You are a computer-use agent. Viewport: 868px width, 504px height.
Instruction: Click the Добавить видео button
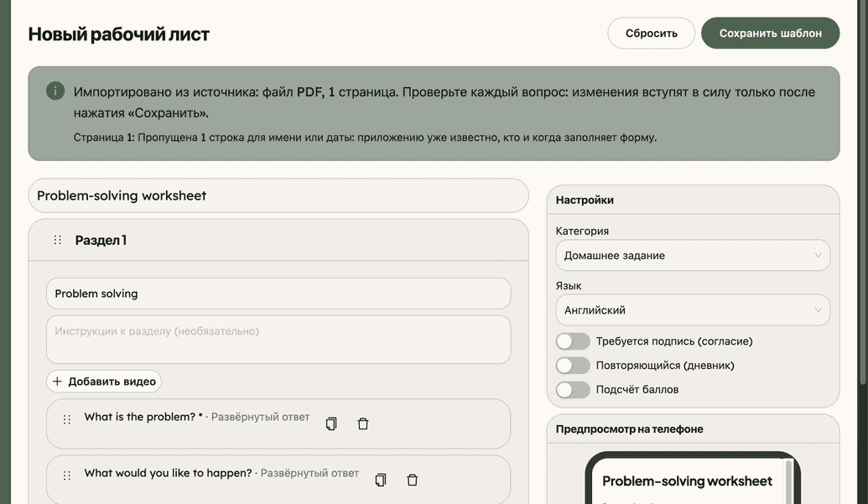(x=104, y=382)
